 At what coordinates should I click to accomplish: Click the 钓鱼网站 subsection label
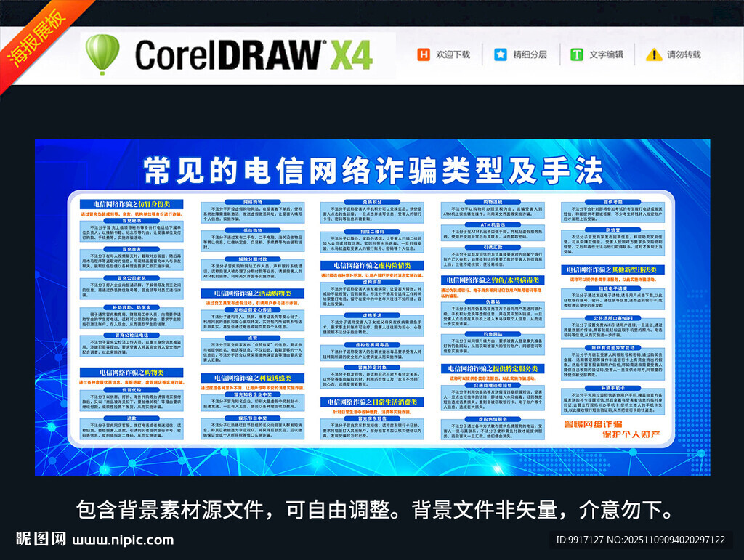coord(493,334)
